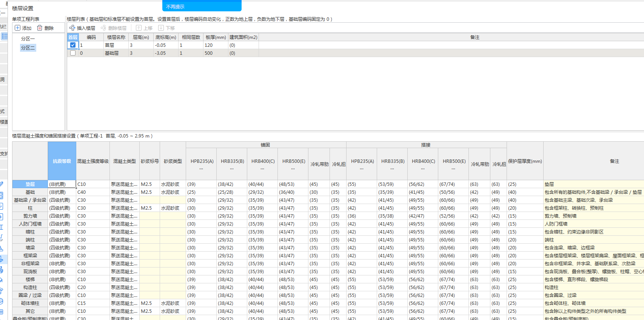Viewport: 644px width, 320px height.
Task: Click the 编码 column header
Action: click(91, 37)
